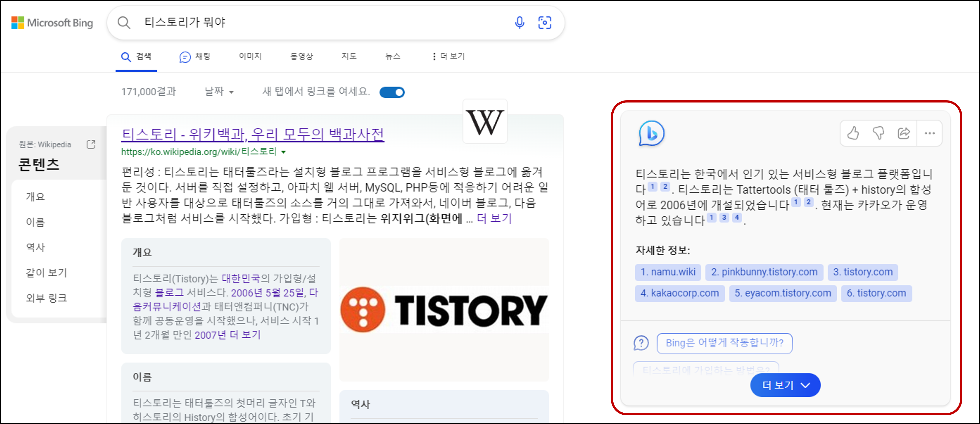
Task: Click the question mark help icon
Action: 641,343
